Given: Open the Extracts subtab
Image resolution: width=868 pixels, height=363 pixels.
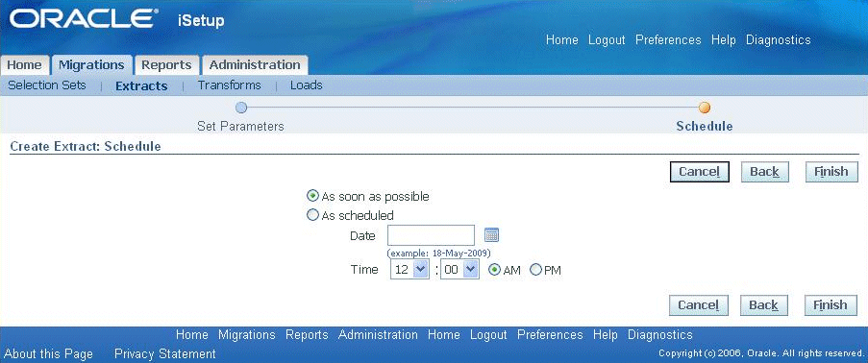Looking at the screenshot, I should coord(141,85).
